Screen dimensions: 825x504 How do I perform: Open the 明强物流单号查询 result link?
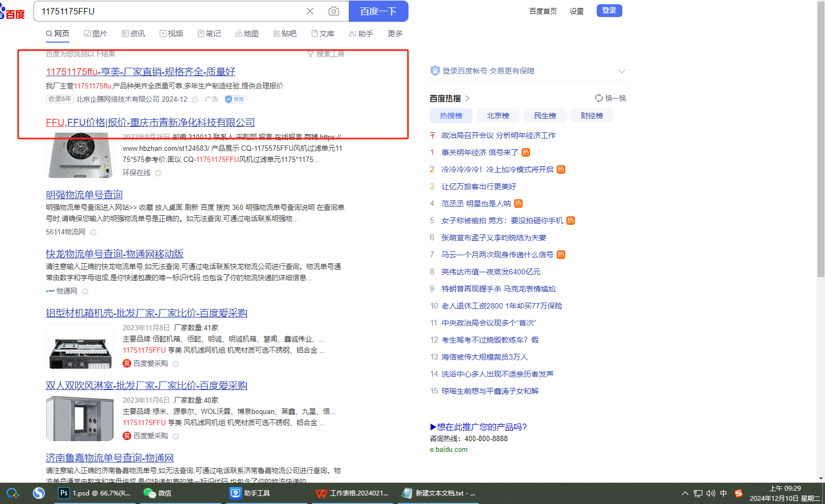84,194
